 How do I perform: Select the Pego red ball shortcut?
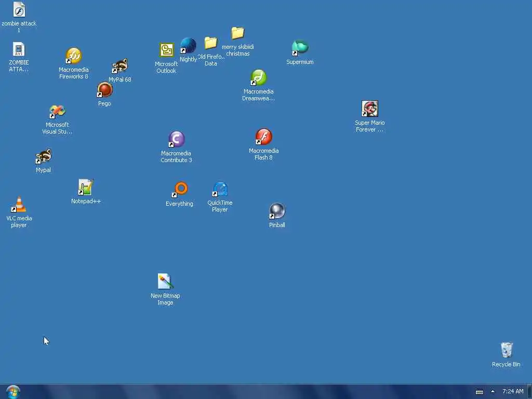pos(104,90)
